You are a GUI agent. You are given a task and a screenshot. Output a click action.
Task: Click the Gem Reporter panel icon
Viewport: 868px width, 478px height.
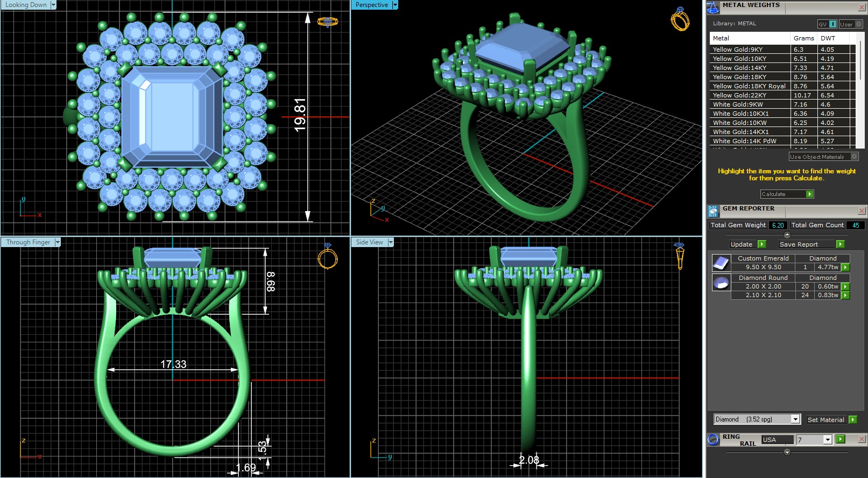(x=712, y=211)
